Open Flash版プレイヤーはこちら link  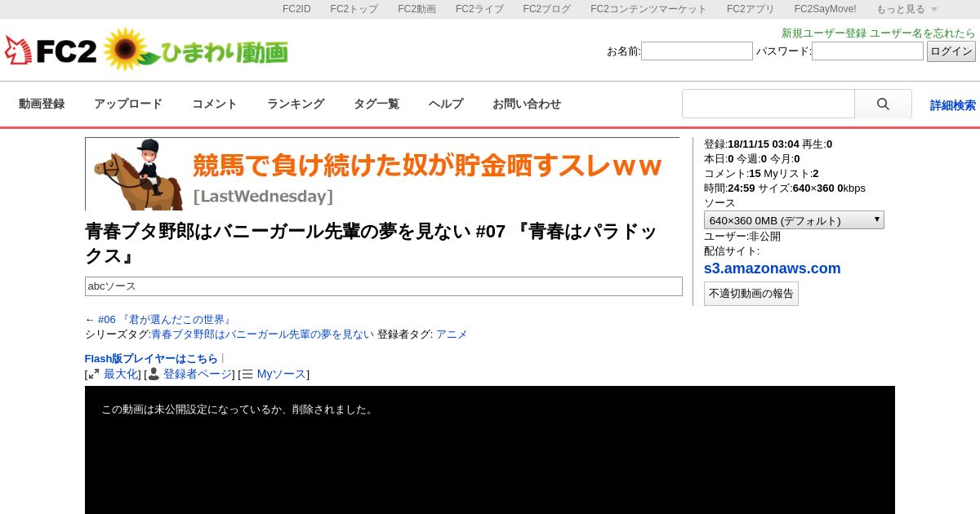point(151,359)
